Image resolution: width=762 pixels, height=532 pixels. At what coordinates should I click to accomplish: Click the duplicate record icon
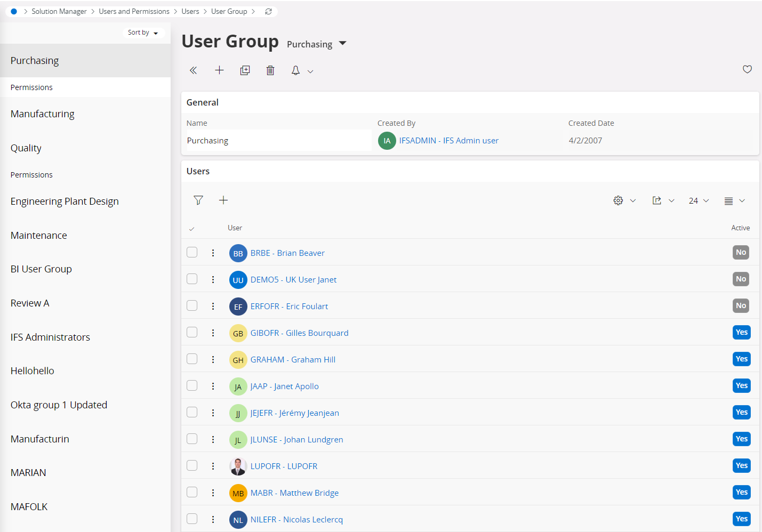245,70
